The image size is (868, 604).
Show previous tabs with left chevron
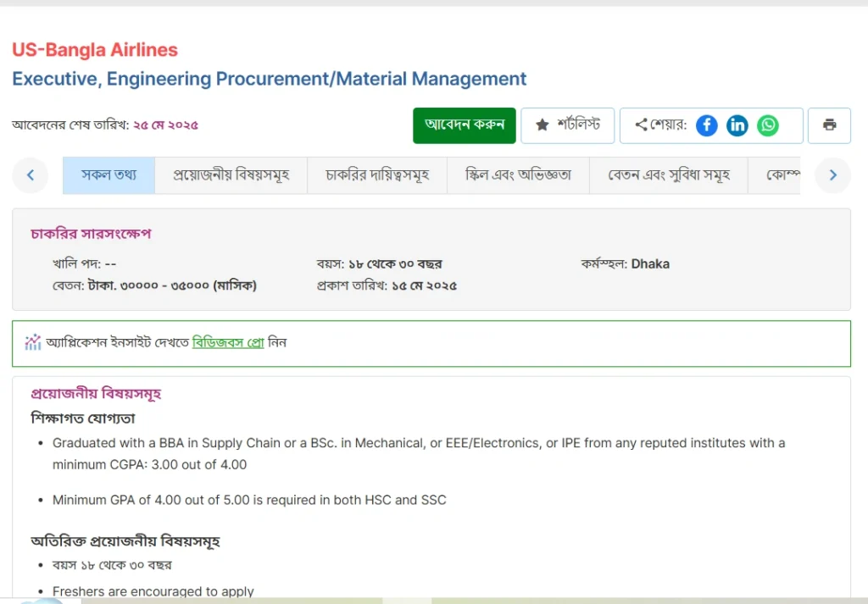31,175
